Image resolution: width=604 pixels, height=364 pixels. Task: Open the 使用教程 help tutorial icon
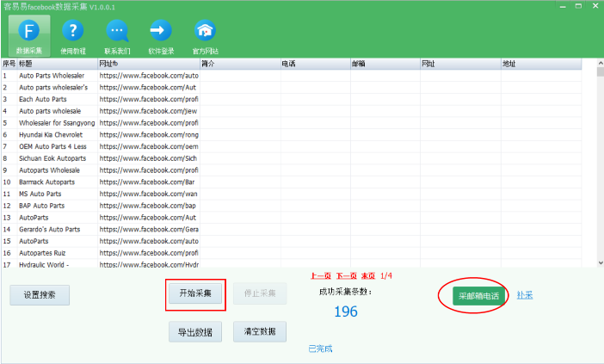click(73, 36)
